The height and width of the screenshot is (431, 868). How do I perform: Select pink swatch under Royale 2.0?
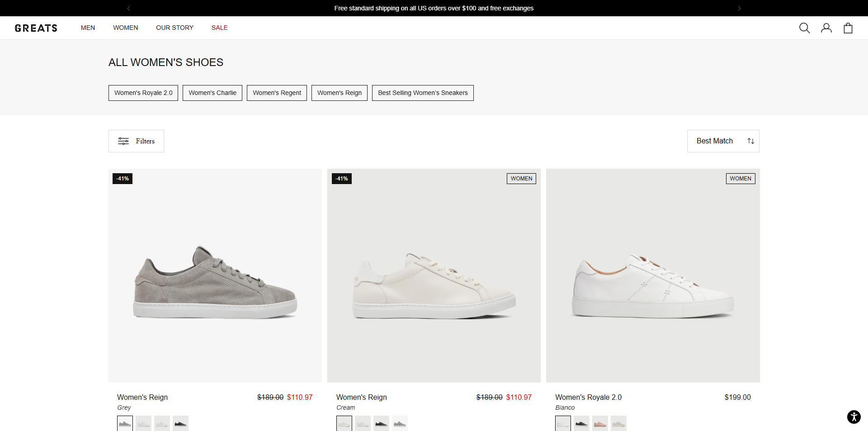click(x=600, y=423)
